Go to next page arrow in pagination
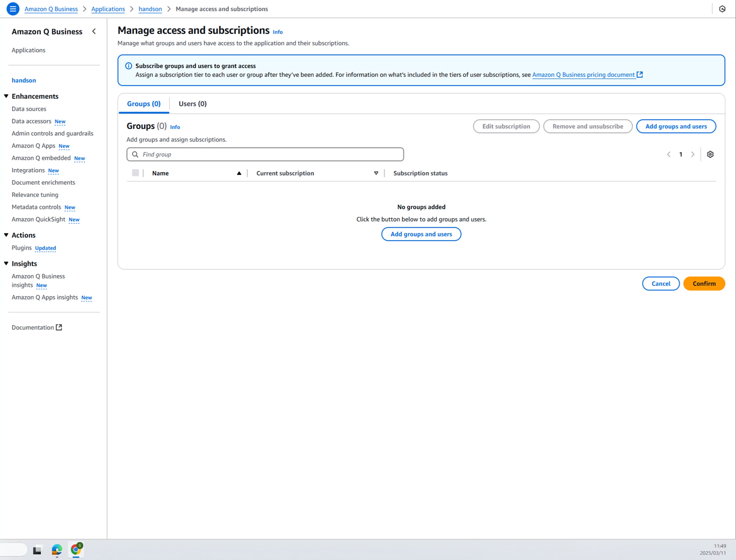The height and width of the screenshot is (560, 736). point(693,154)
